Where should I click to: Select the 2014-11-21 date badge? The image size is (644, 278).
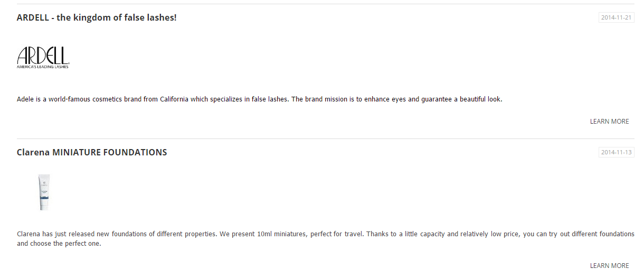tap(617, 17)
